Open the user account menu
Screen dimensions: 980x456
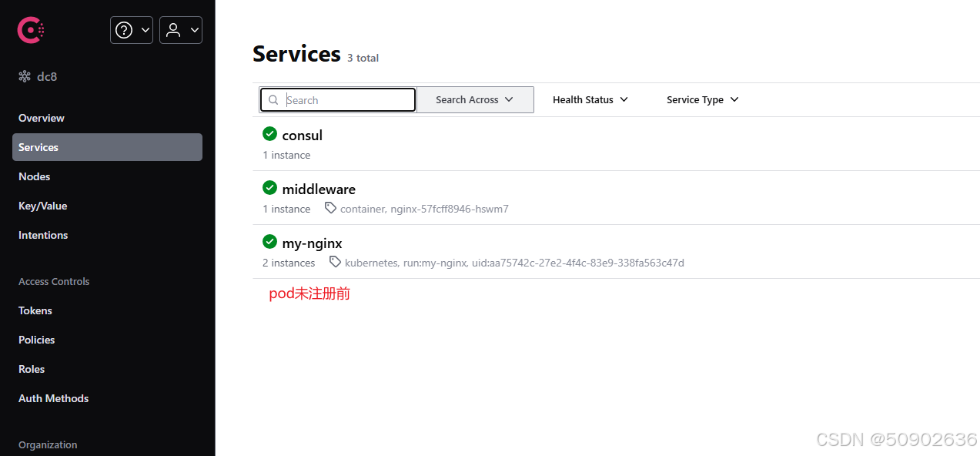(x=181, y=30)
